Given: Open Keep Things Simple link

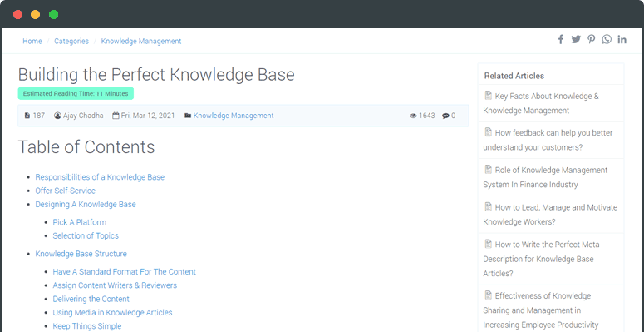Looking at the screenshot, I should click(x=87, y=326).
